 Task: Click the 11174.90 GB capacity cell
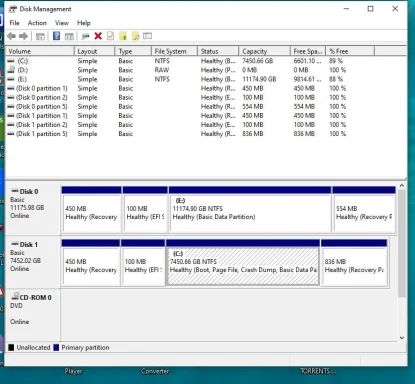pos(259,79)
